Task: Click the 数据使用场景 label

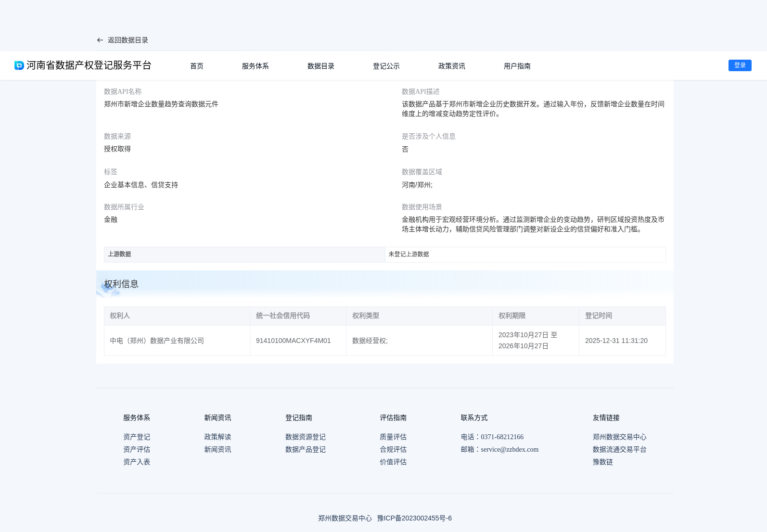Action: (422, 207)
